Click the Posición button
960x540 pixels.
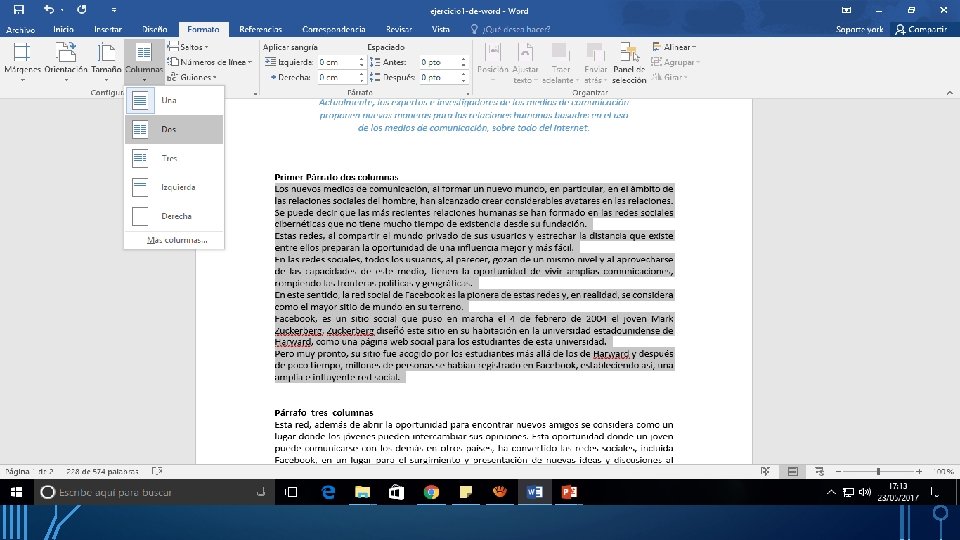[493, 62]
